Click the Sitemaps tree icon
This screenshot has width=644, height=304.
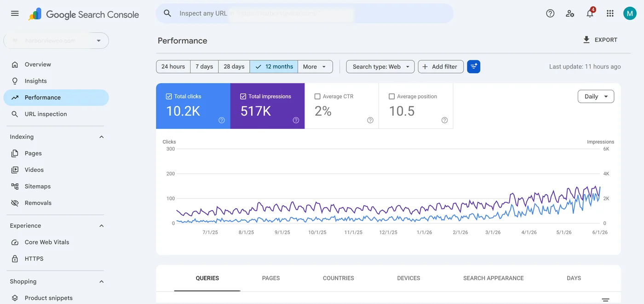pyautogui.click(x=15, y=187)
